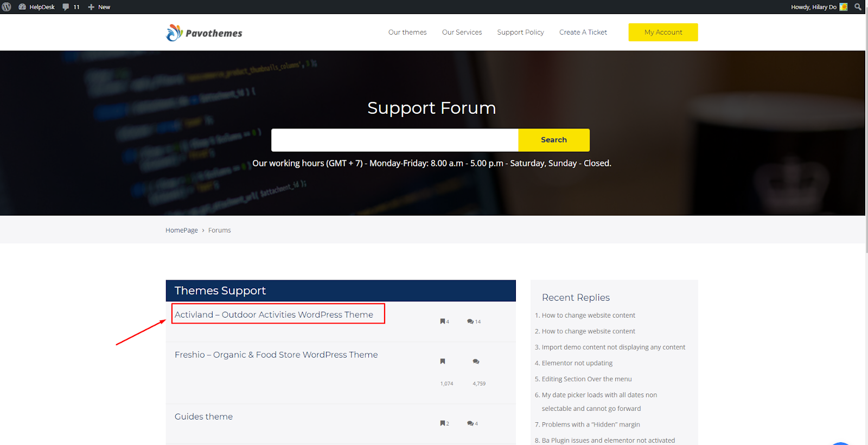Open the My Account button
868x445 pixels.
click(663, 33)
